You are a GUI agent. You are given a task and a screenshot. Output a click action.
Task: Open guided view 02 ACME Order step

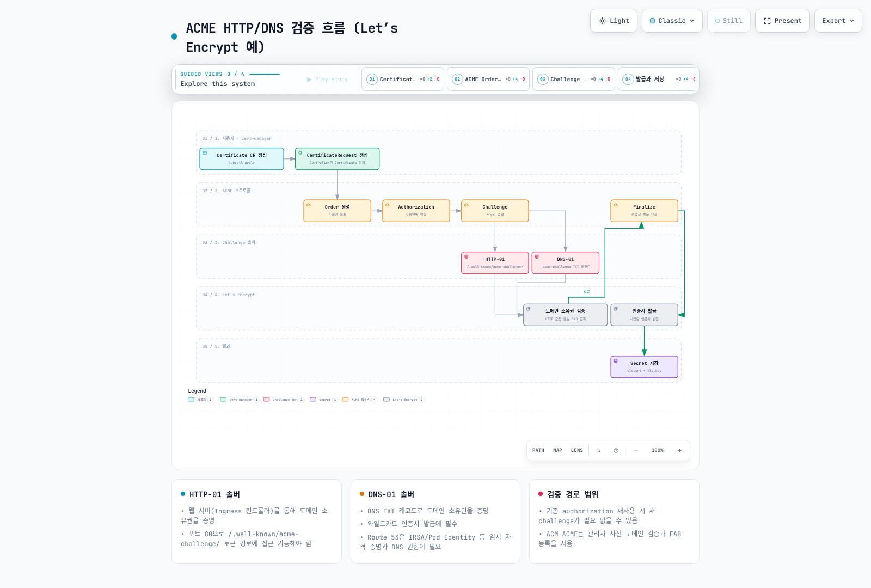coord(488,79)
